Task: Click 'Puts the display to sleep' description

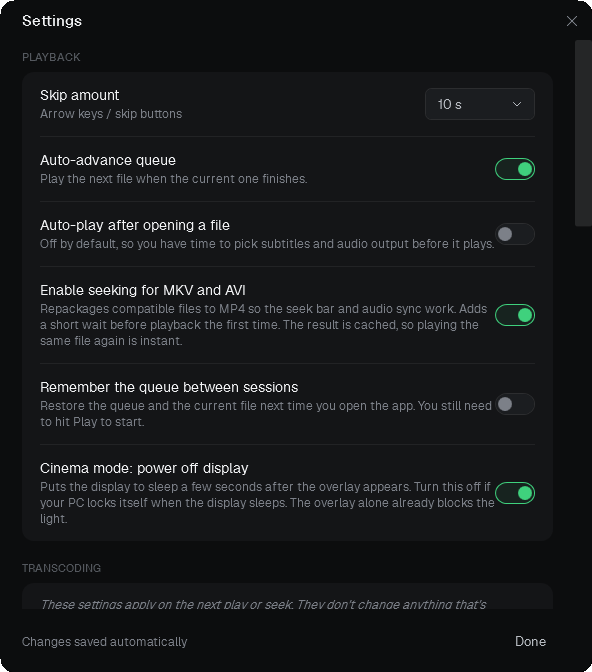Action: click(267, 503)
